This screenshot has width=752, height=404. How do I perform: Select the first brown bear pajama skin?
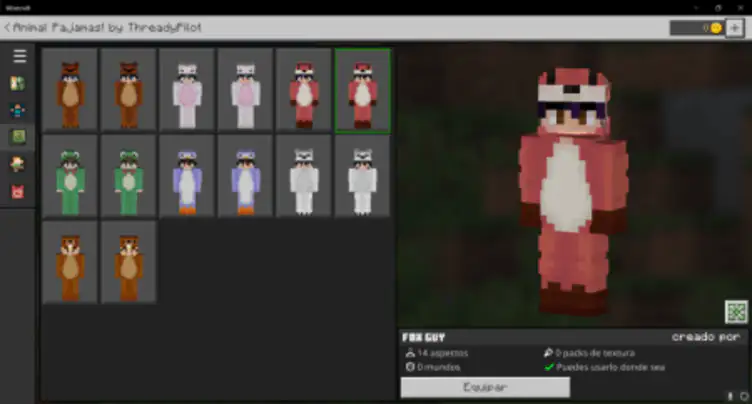tap(70, 90)
